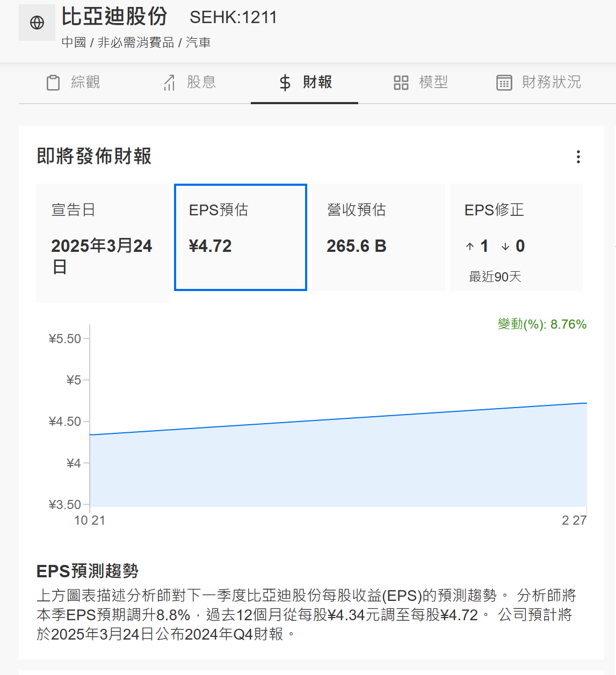Viewport: 616px width, 675px height.
Task: Select the EPS修正 card
Action: (516, 237)
